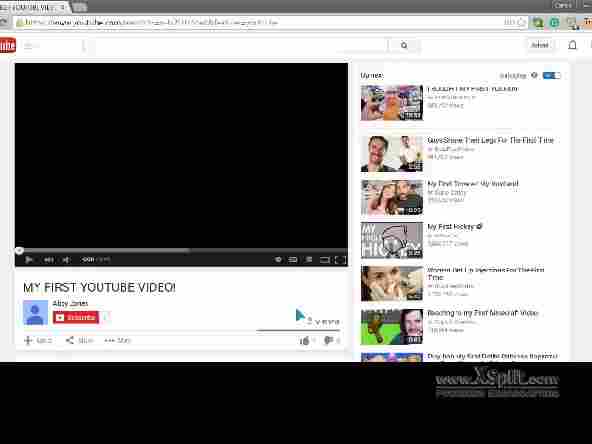Expand the More actions menu
Screen dimensions: 592x444
117,340
